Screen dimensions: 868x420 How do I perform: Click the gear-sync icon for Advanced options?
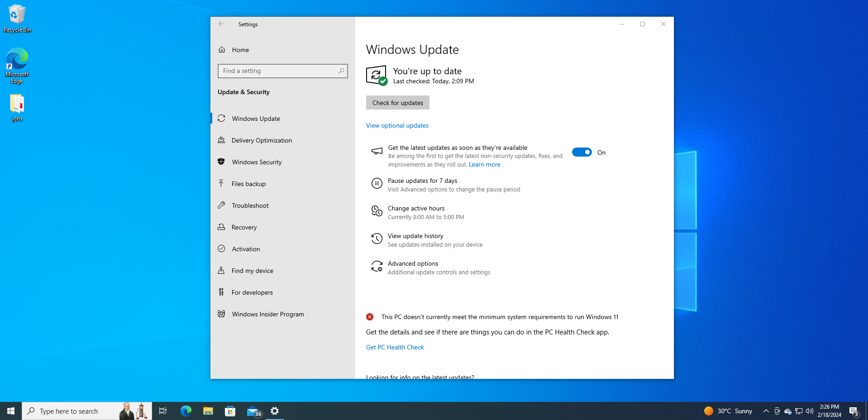pos(377,266)
